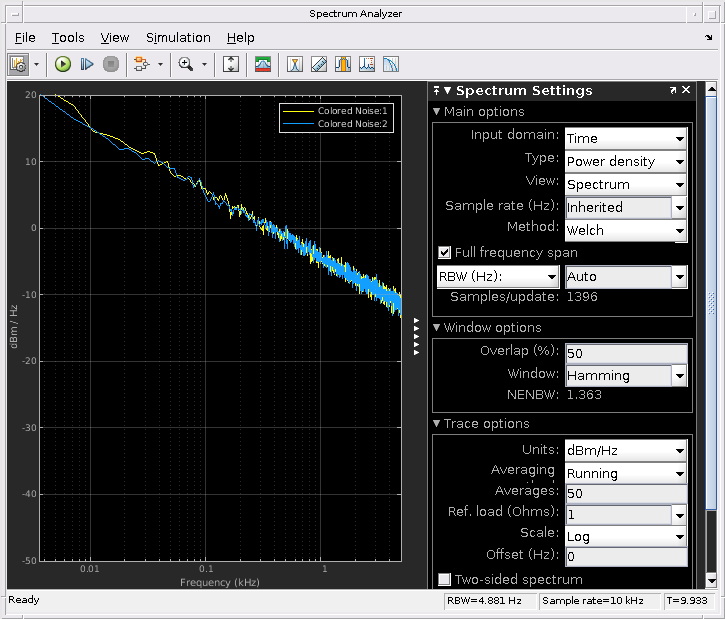Click the Scale Axes Limits icon

[x=231, y=64]
